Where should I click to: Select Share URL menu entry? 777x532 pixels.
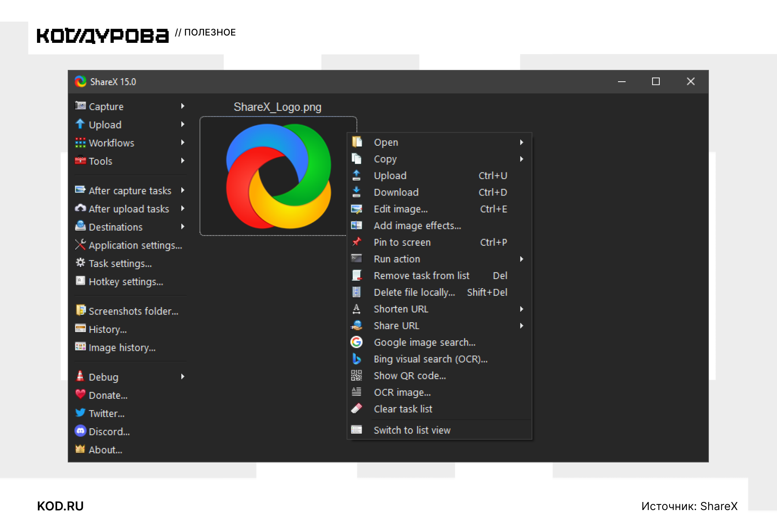(439, 325)
